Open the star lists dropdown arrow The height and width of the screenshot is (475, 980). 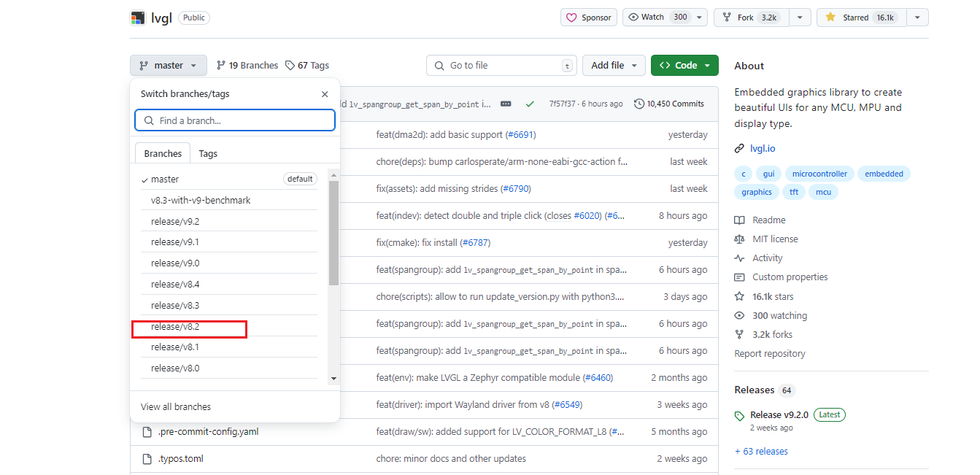pos(917,18)
